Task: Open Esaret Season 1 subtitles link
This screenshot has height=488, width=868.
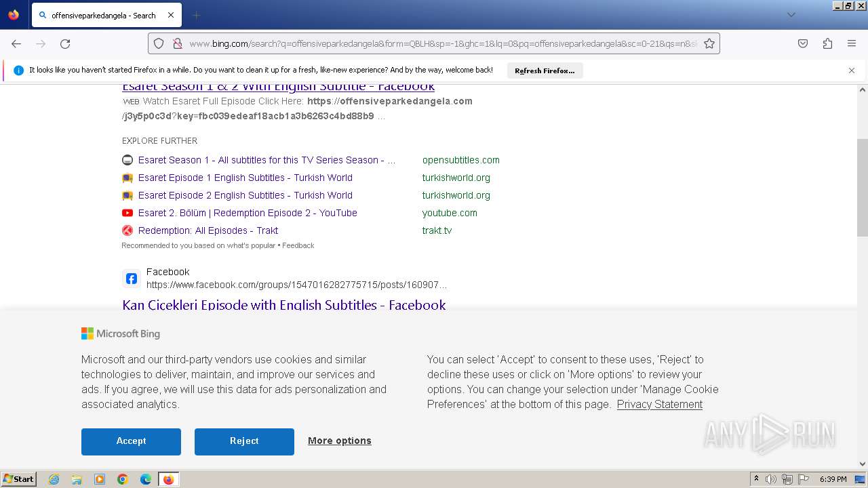Action: (267, 160)
